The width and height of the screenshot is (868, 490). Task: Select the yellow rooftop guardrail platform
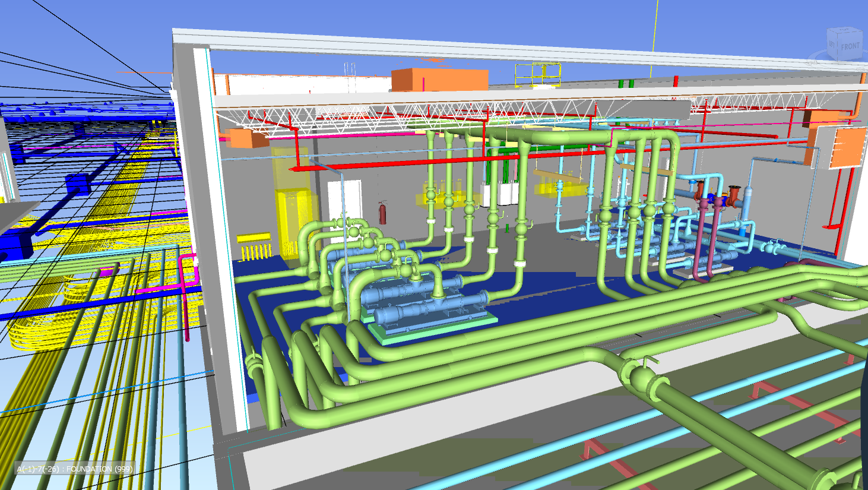pyautogui.click(x=537, y=74)
